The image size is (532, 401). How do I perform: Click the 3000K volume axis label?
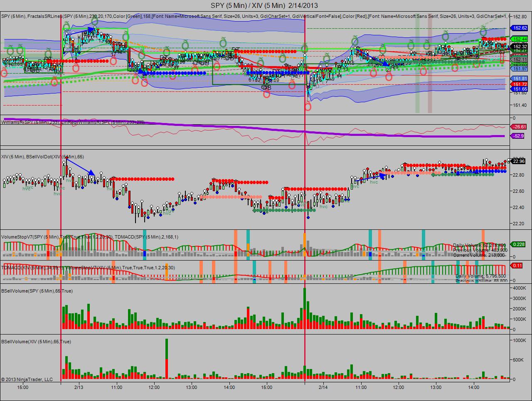click(x=520, y=298)
